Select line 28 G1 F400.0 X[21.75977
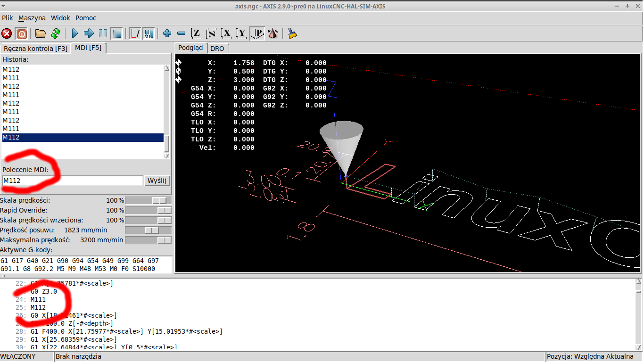 click(x=126, y=331)
